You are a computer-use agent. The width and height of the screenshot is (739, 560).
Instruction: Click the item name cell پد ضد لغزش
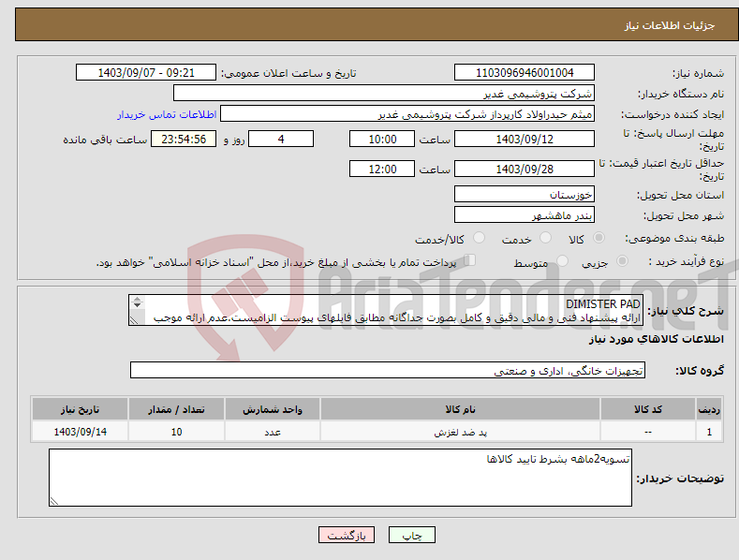460,432
